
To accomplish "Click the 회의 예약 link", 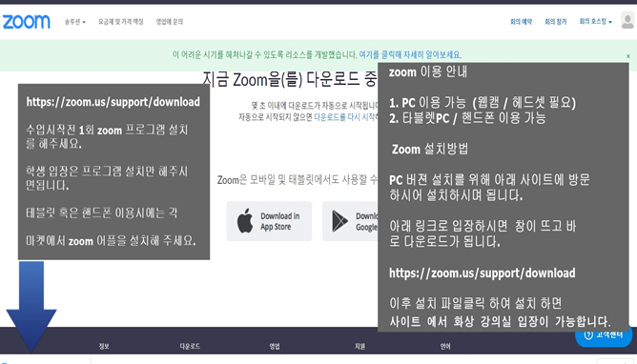I will [522, 22].
